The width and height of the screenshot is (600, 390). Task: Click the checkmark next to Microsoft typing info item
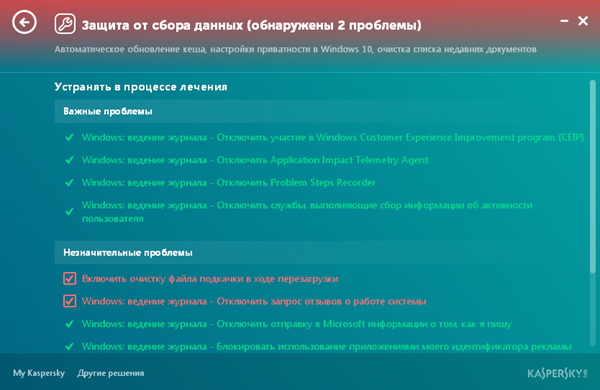[69, 324]
